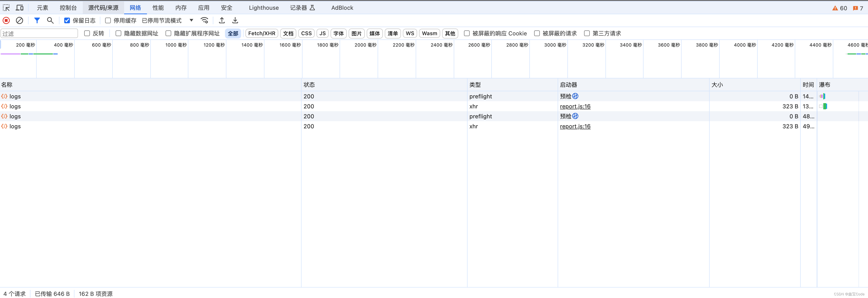868x298 pixels.
Task: Click the preflight info icon in third row
Action: [x=575, y=116]
